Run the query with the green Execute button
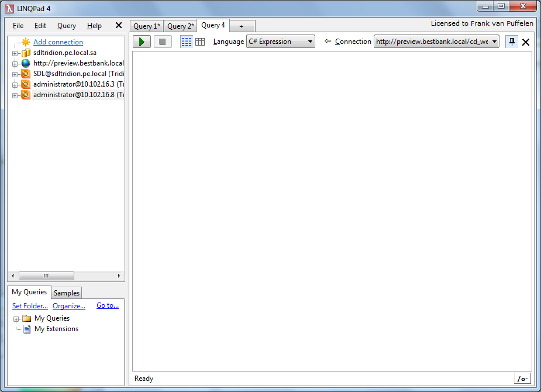This screenshot has height=392, width=541. (142, 42)
